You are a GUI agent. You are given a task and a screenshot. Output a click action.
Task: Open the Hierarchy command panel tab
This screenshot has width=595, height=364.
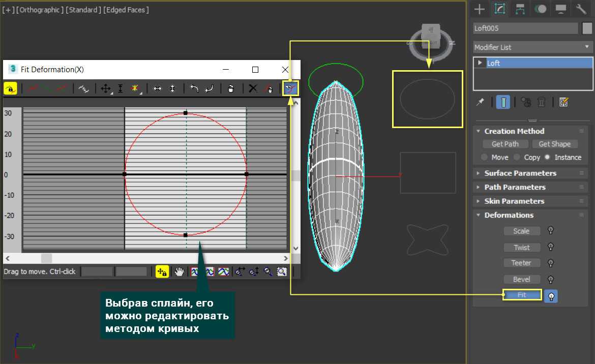pyautogui.click(x=520, y=9)
